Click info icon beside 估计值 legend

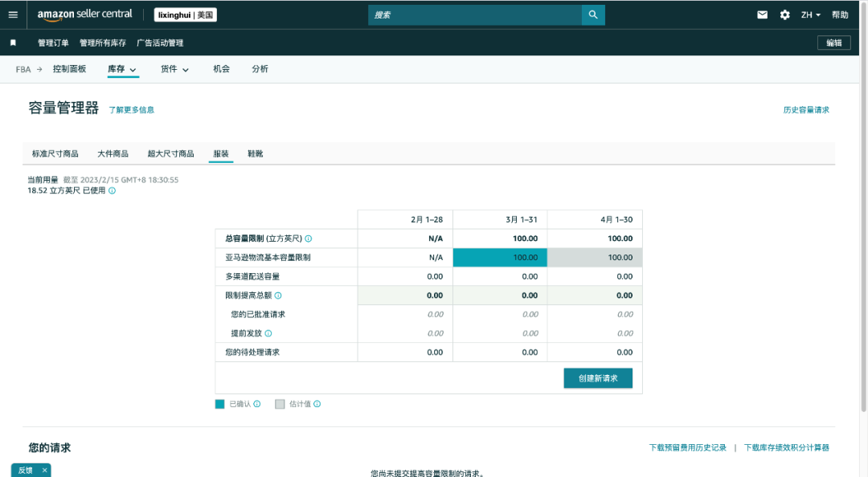(317, 404)
